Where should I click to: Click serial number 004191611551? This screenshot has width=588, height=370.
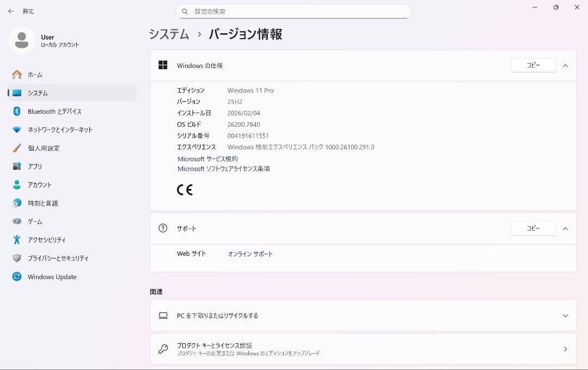pos(248,135)
